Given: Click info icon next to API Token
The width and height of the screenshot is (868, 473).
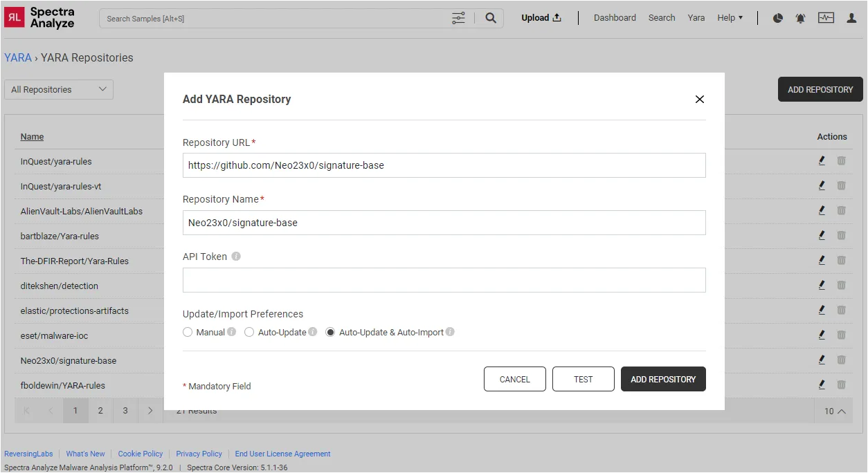Looking at the screenshot, I should 236,256.
